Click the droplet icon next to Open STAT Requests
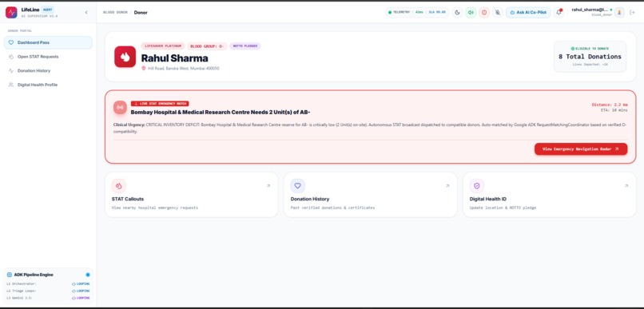Screen dimensions: 644x309 [x=11, y=57]
